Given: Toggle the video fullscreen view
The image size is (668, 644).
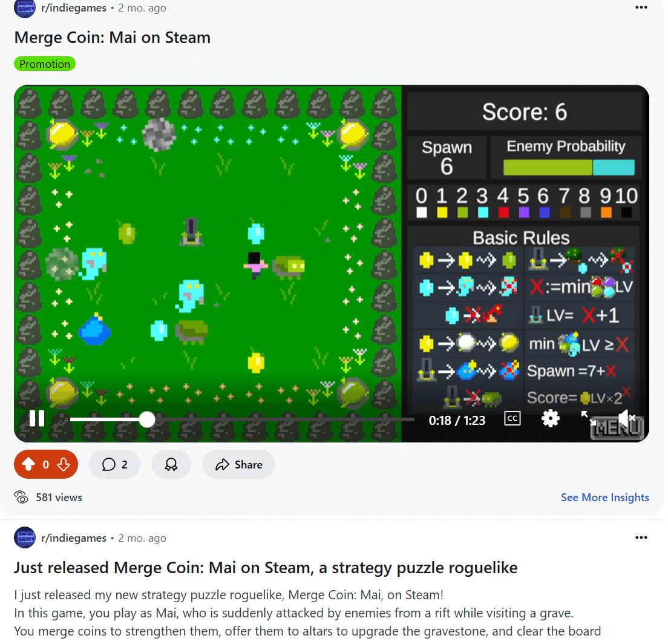Looking at the screenshot, I should pyautogui.click(x=588, y=418).
